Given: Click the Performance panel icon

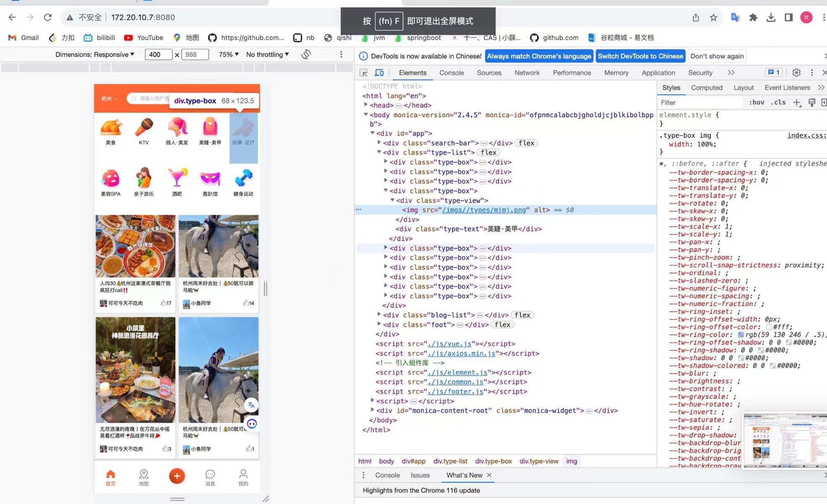Looking at the screenshot, I should pos(571,72).
